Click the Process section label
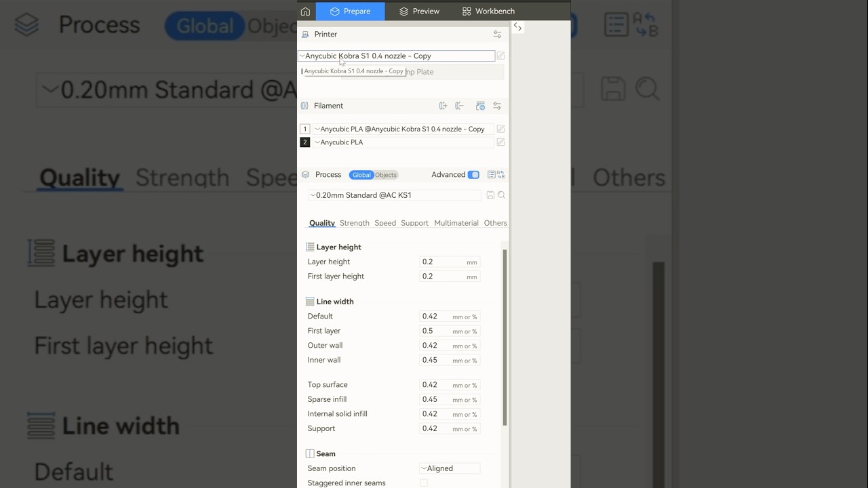 (x=328, y=175)
